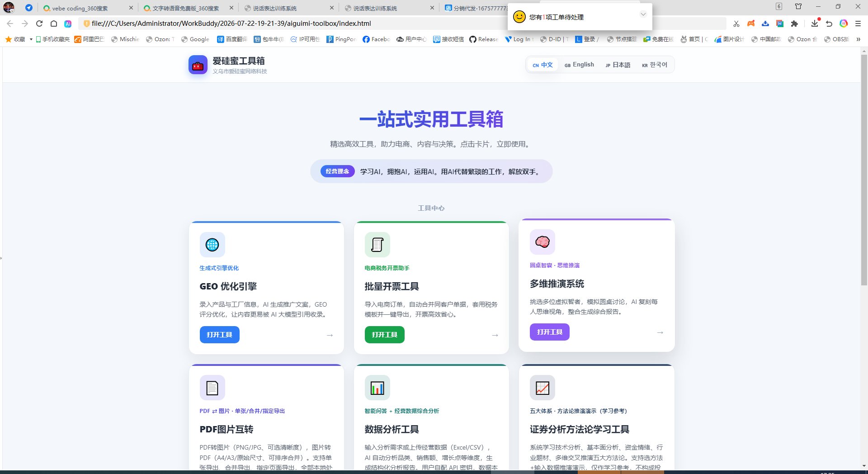
Task: Click the bar chart icon on 数据分析工具 card
Action: [377, 388]
